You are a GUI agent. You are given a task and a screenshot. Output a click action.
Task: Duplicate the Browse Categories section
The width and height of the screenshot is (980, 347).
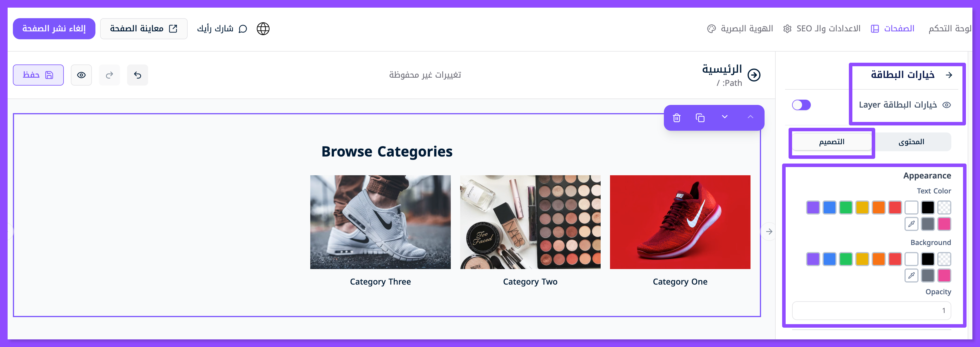[700, 118]
